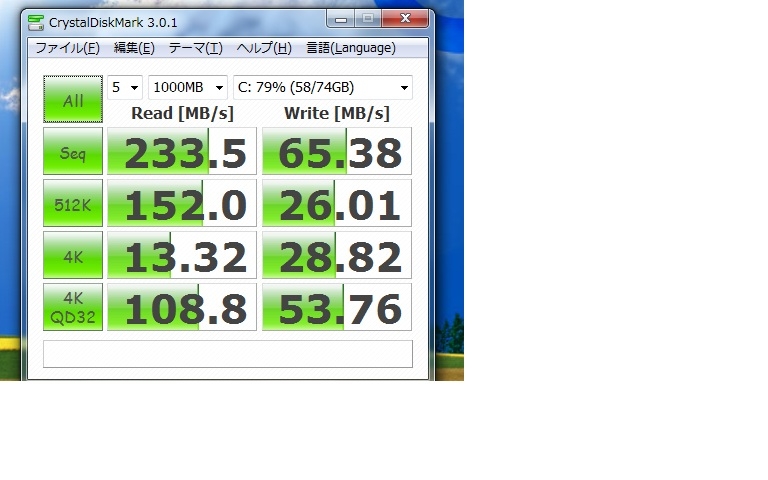Viewport: 768px width, 480px height.
Task: Open the ヘルプ(H) menu
Action: (264, 48)
